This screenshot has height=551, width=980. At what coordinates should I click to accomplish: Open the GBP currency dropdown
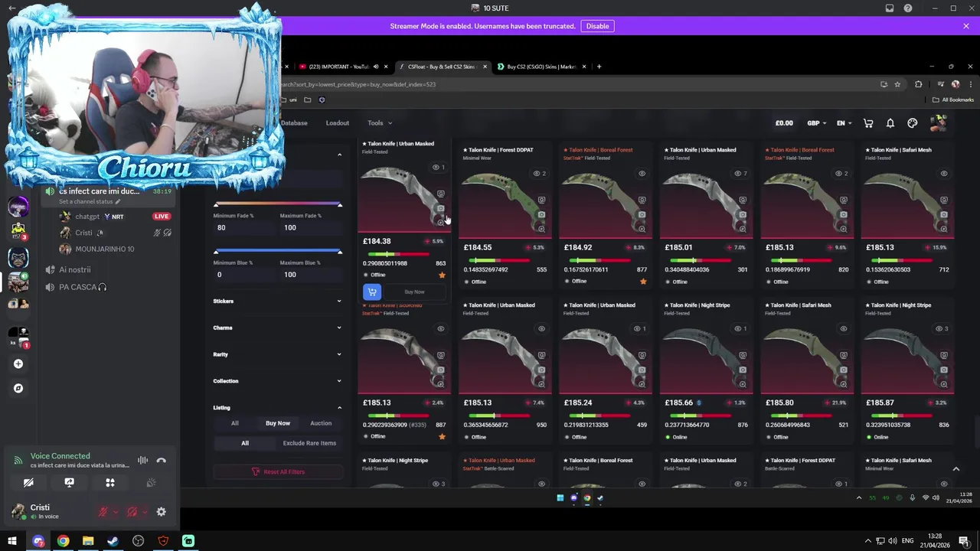[817, 123]
